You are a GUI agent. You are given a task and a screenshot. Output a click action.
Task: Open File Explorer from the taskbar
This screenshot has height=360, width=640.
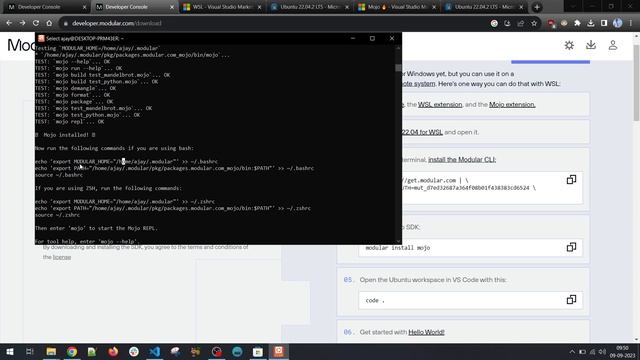pyautogui.click(x=51, y=351)
